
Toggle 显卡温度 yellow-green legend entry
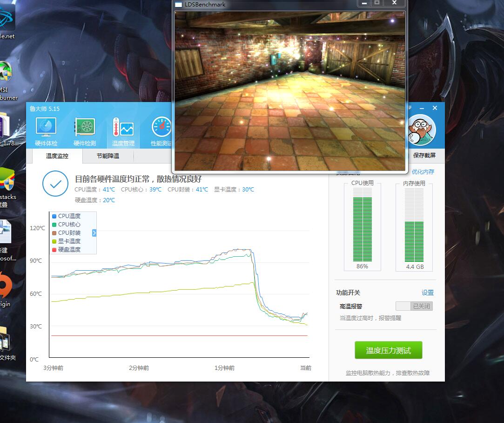point(67,241)
